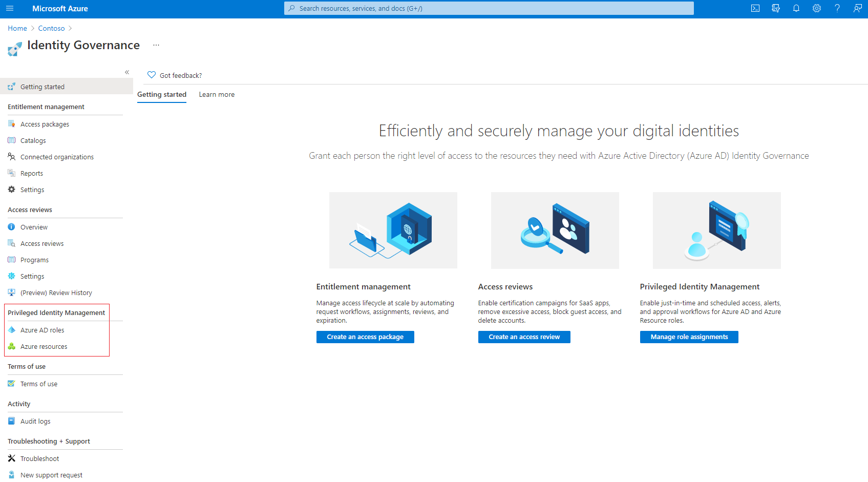Click the Audit logs icon
The width and height of the screenshot is (868, 482).
point(12,421)
